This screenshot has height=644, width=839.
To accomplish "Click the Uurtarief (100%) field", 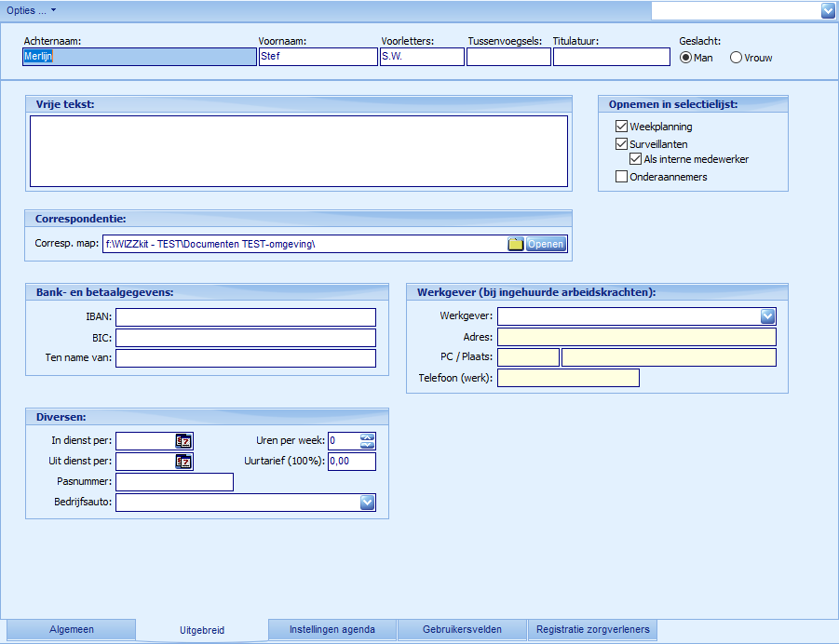I will [352, 462].
